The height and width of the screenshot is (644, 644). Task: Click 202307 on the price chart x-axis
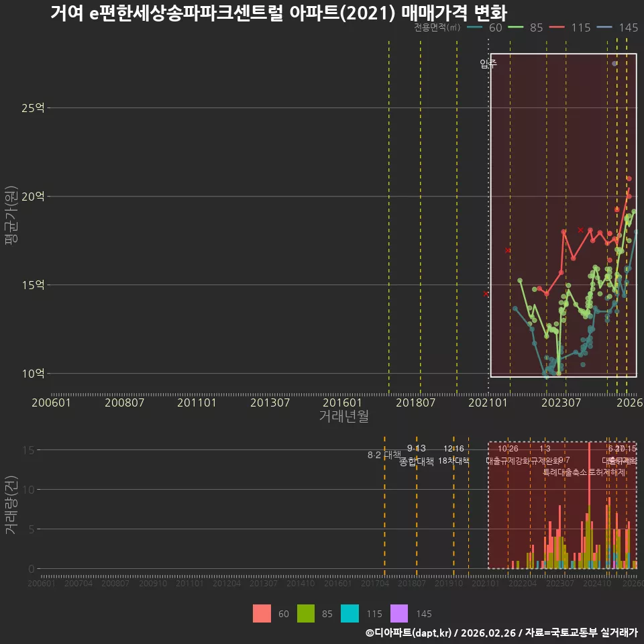click(x=561, y=402)
